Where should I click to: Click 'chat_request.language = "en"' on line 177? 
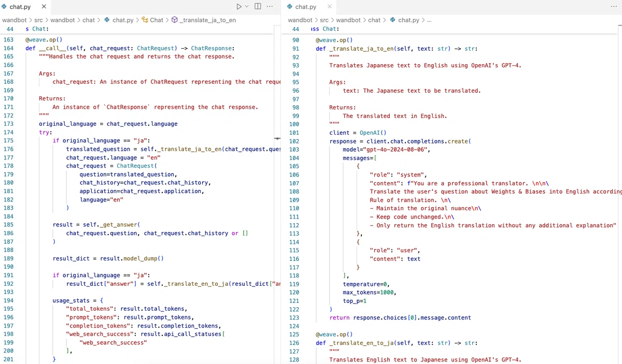(x=114, y=157)
